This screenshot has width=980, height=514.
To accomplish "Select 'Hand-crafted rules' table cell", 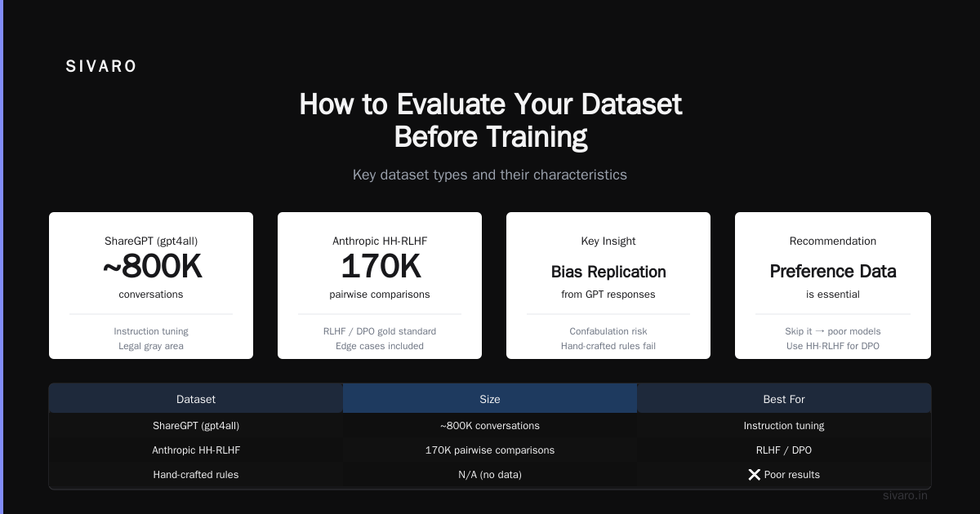I will [x=196, y=475].
